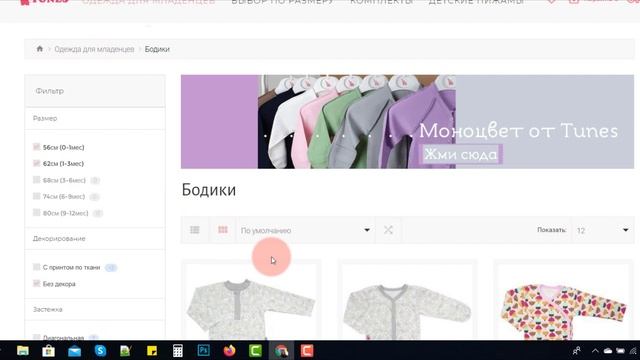The image size is (640, 360).
Task: Enable the 68см (3-6мес) size filter
Action: [x=36, y=180]
